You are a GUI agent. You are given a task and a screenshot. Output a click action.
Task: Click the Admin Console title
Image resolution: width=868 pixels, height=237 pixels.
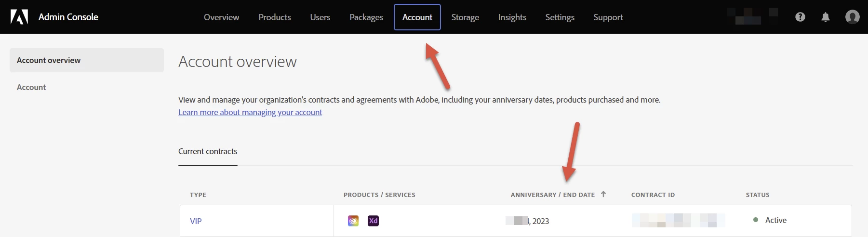point(68,17)
